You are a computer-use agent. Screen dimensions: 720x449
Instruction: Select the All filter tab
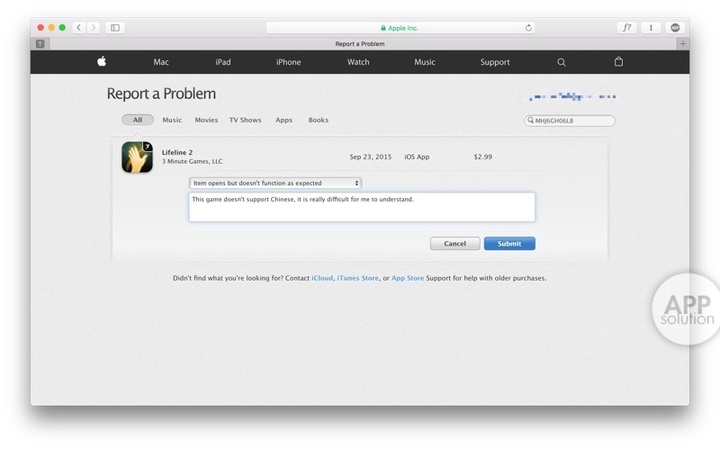tap(137, 120)
